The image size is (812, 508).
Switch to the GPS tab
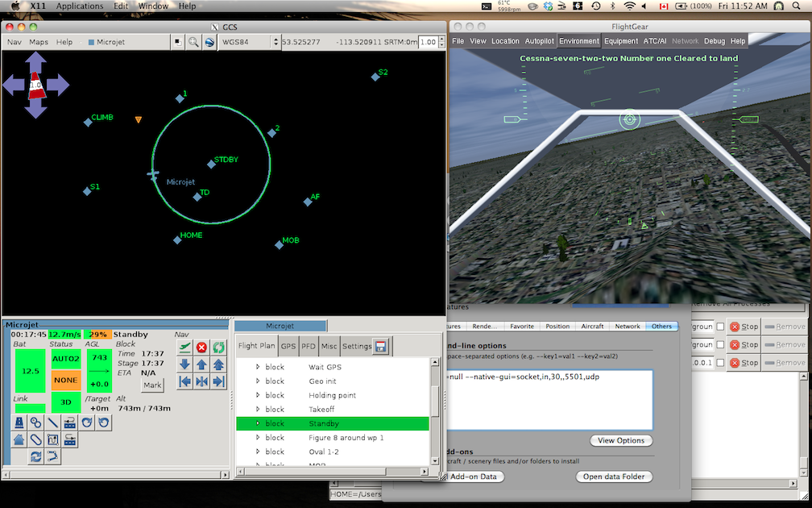[288, 346]
